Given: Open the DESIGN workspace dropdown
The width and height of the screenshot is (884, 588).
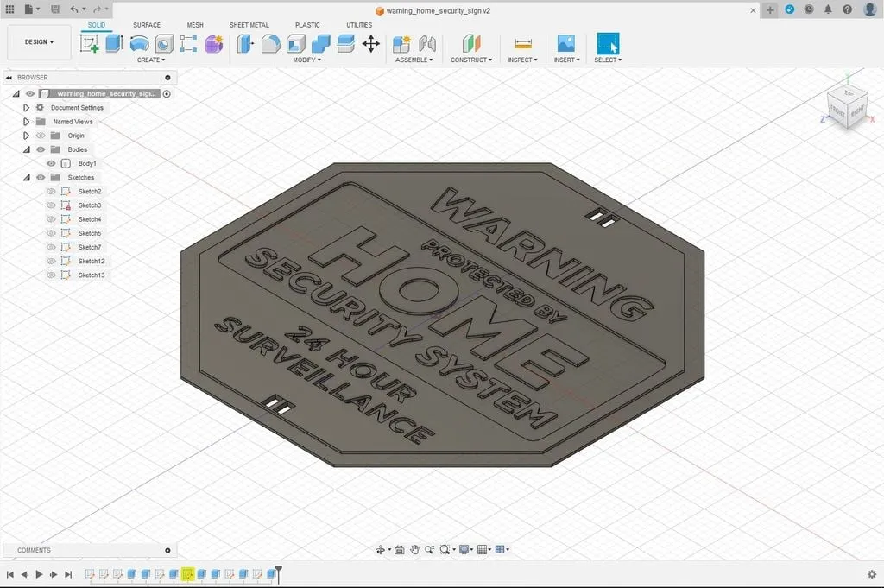Looking at the screenshot, I should tap(39, 41).
